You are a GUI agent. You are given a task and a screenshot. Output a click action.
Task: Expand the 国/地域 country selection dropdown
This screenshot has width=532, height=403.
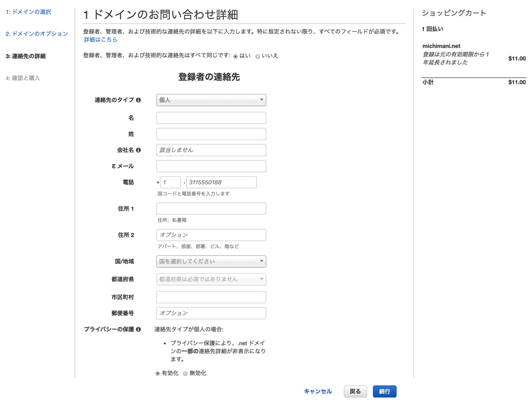(x=211, y=261)
